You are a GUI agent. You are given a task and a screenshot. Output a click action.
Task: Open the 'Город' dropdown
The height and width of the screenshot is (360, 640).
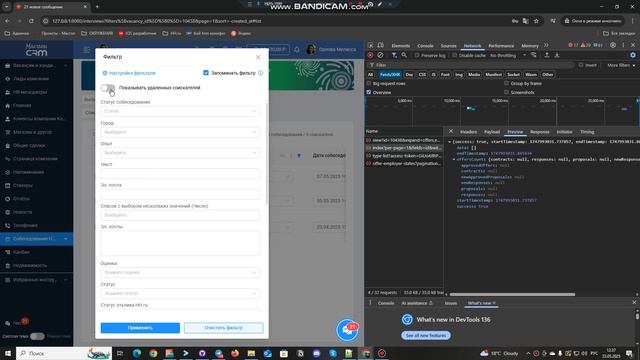[x=180, y=132]
